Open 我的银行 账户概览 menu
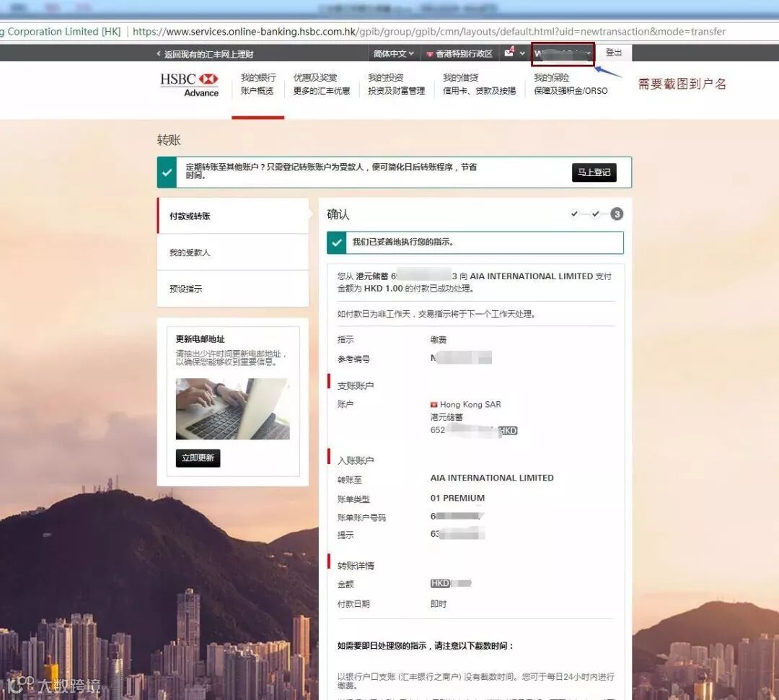Screen dimensions: 779x700 (258, 84)
